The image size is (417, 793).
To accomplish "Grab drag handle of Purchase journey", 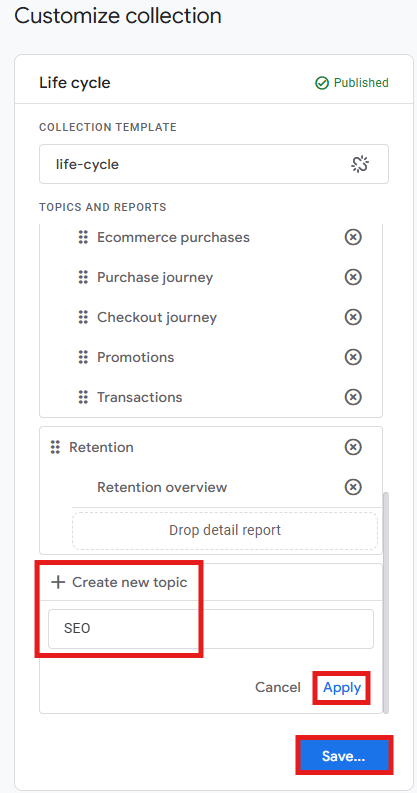I will coord(83,277).
